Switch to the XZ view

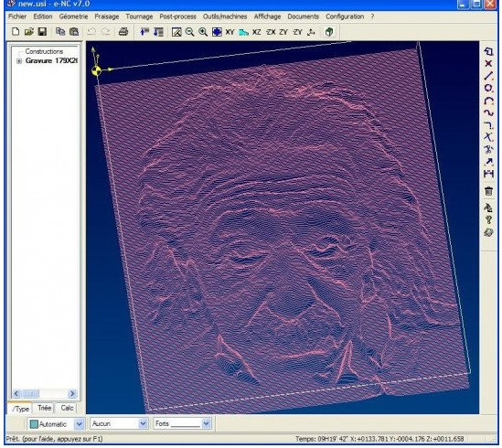pos(256,32)
